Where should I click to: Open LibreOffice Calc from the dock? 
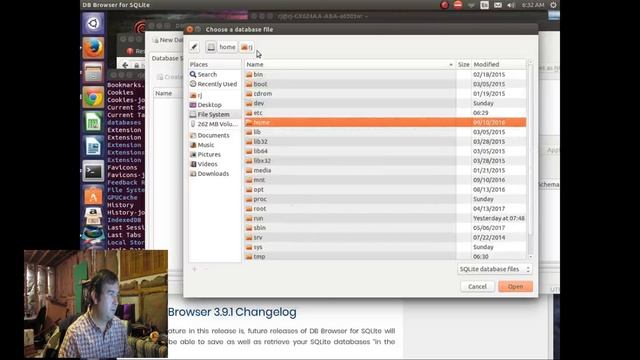(x=93, y=122)
